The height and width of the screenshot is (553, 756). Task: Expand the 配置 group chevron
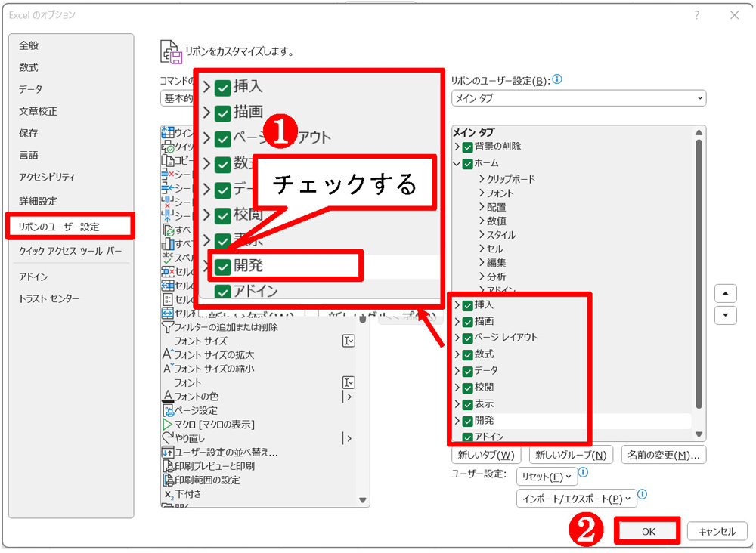[x=482, y=207]
